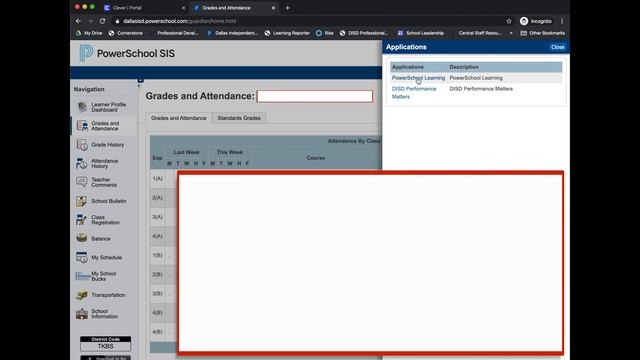Go back with browser back arrow

coord(78,21)
